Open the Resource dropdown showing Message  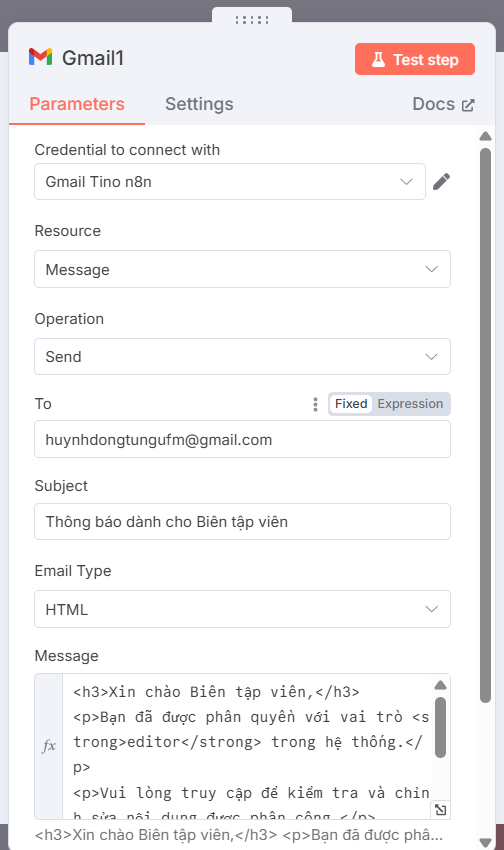pyautogui.click(x=242, y=269)
